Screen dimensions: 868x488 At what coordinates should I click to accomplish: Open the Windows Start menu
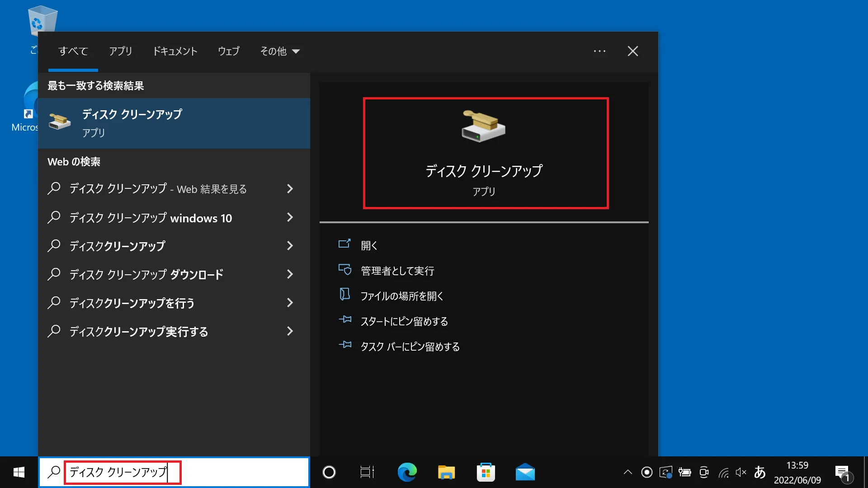pos(19,472)
